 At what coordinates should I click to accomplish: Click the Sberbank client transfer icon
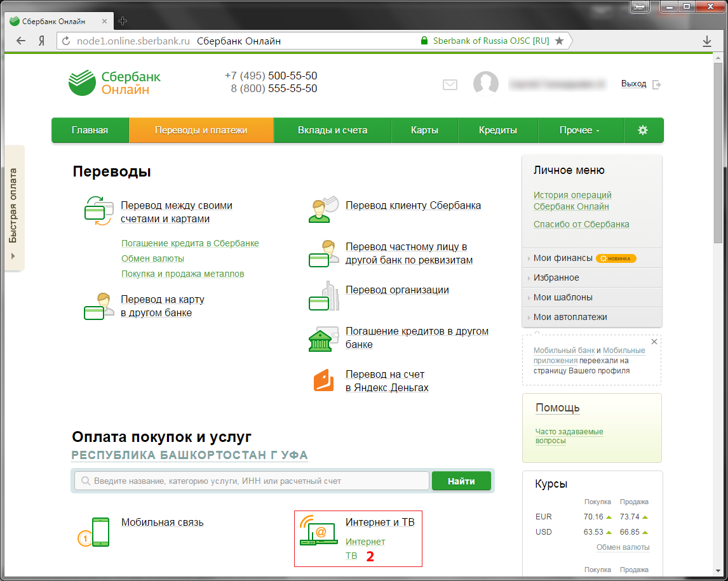pos(323,210)
